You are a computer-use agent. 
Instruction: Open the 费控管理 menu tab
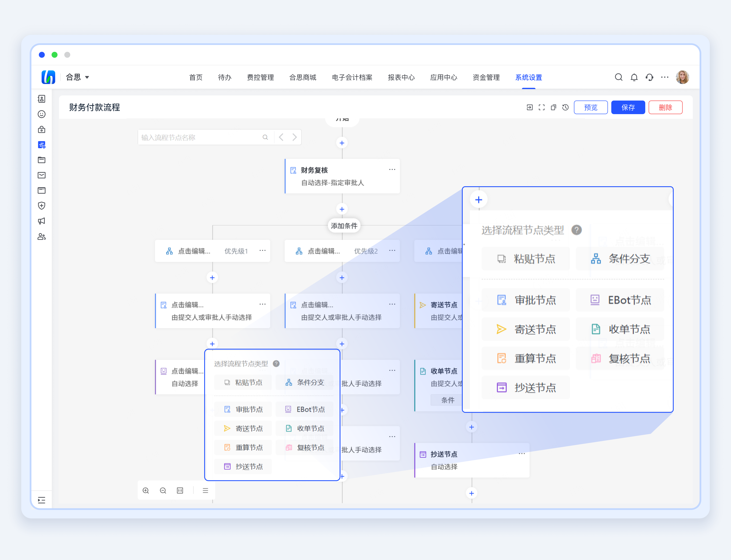[260, 77]
